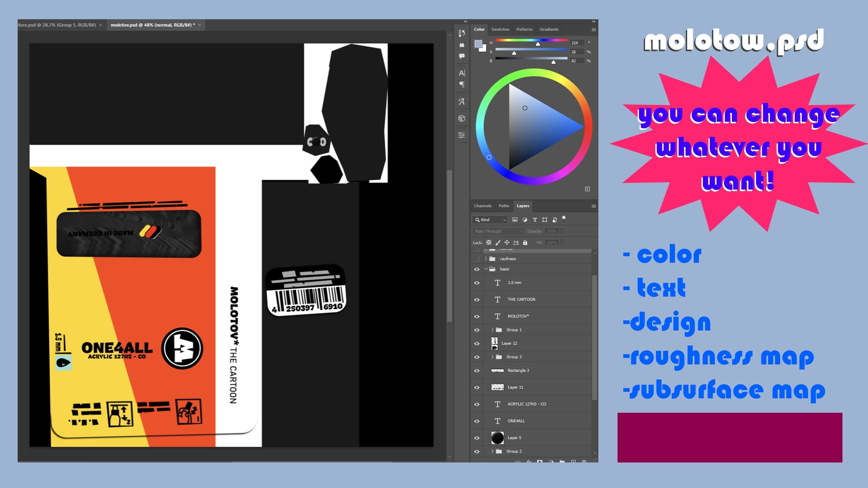The width and height of the screenshot is (868, 488).
Task: Hide the basic group
Action: [x=477, y=269]
